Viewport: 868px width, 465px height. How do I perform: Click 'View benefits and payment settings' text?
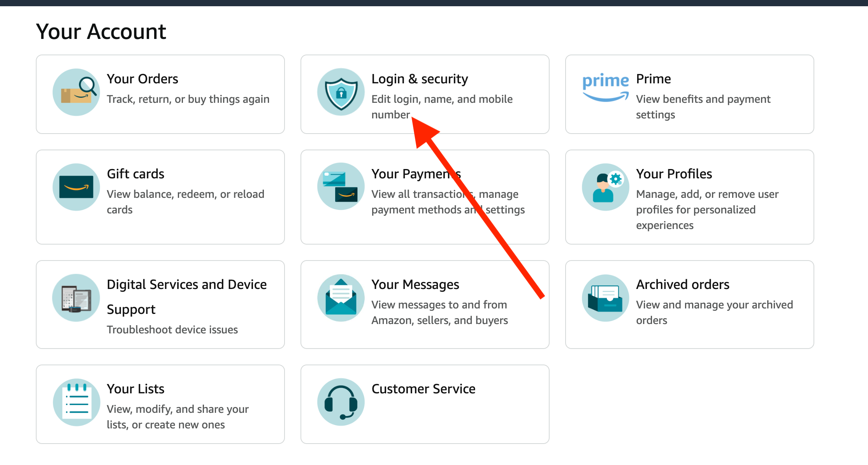tap(703, 107)
